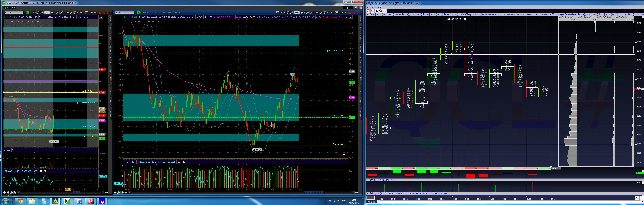The height and width of the screenshot is (205, 644).
Task: Open Style menu in the right 333tk chart
Action: coord(305,13)
